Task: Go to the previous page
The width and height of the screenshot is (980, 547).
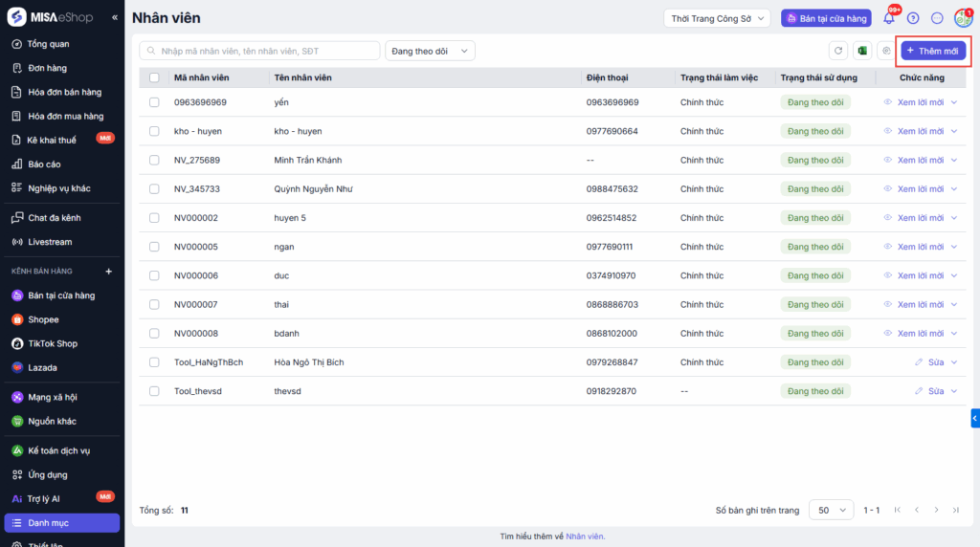Action: [917, 510]
